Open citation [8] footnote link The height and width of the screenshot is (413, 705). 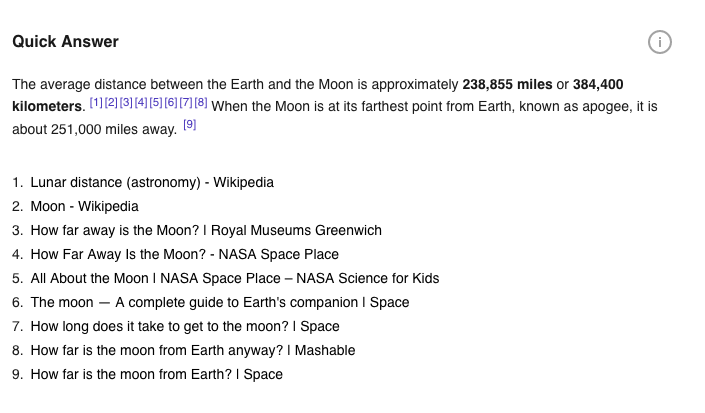pos(201,103)
